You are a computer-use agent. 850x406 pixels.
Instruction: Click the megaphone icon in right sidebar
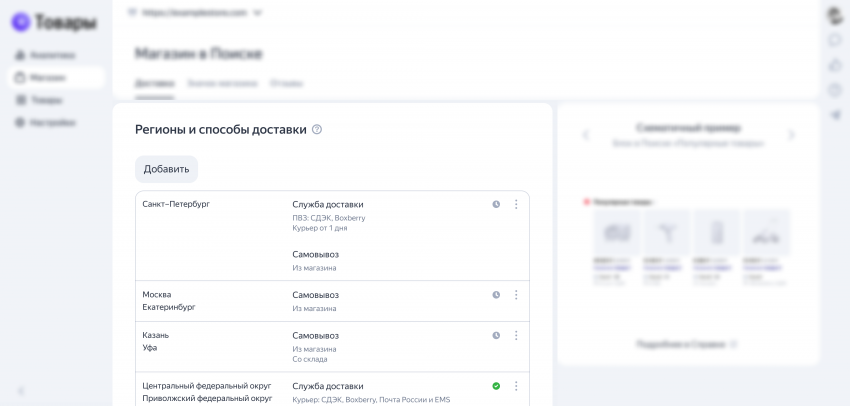(835, 115)
